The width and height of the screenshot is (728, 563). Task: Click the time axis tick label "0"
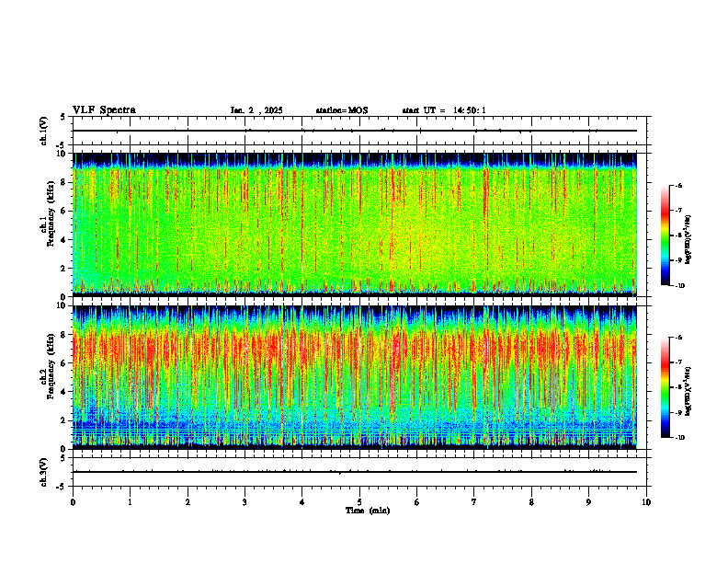pyautogui.click(x=73, y=502)
